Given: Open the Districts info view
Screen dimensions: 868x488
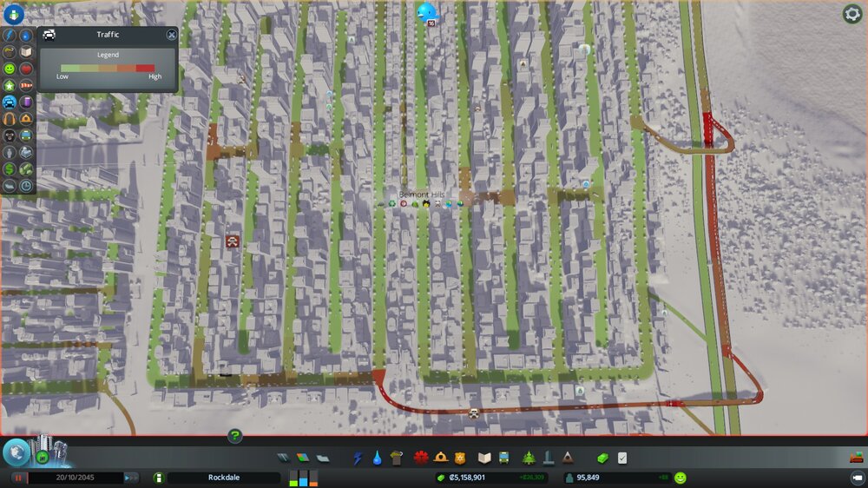Looking at the screenshot, I should pos(10,186).
